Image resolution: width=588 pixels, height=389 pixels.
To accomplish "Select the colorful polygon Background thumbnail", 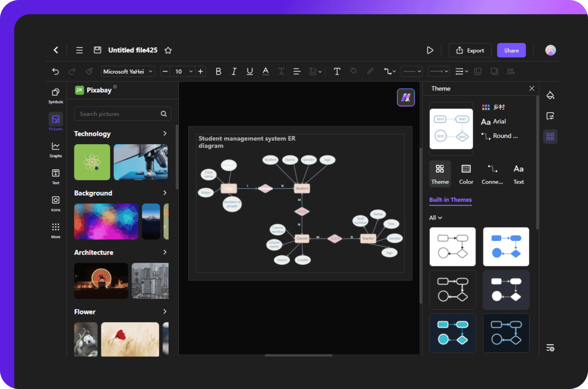I will click(106, 222).
